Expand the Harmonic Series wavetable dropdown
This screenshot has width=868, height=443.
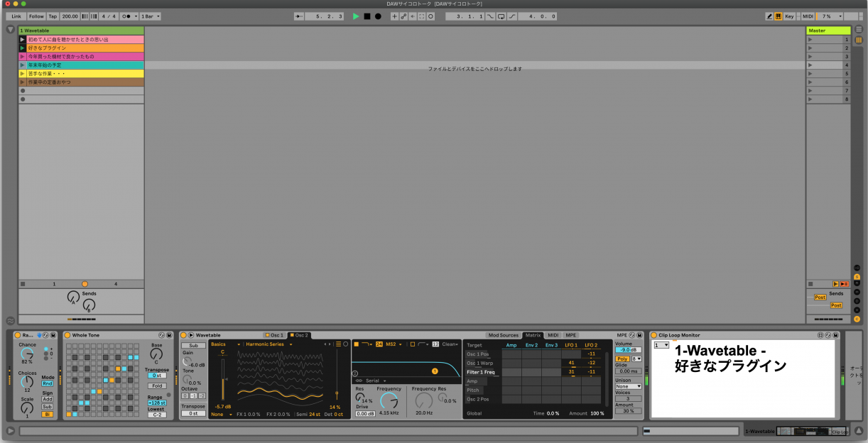[269, 344]
